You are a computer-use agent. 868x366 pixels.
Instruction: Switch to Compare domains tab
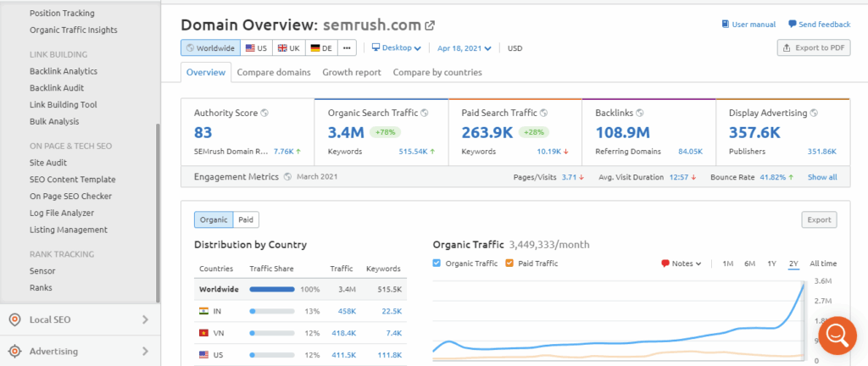[273, 73]
